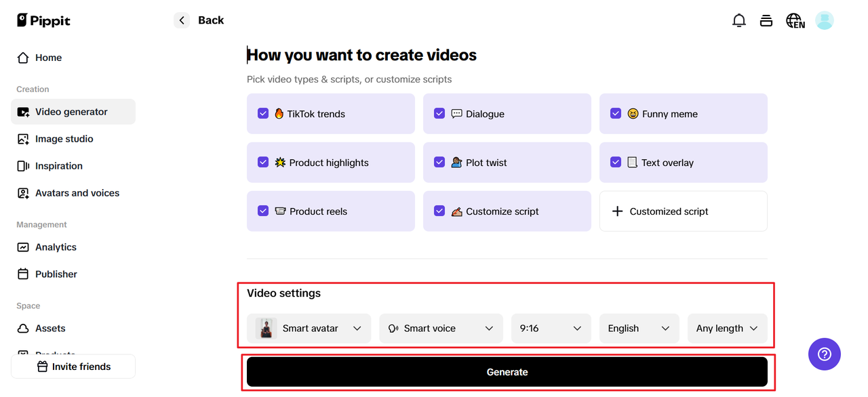868x397 pixels.
Task: Open Avatars and voices section
Action: coord(77,193)
